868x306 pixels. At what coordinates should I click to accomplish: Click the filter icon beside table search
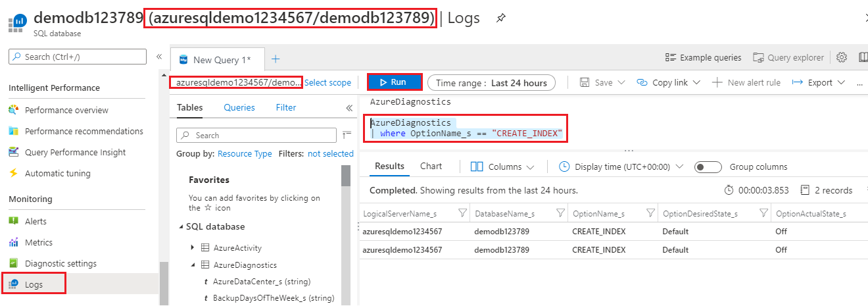(348, 135)
